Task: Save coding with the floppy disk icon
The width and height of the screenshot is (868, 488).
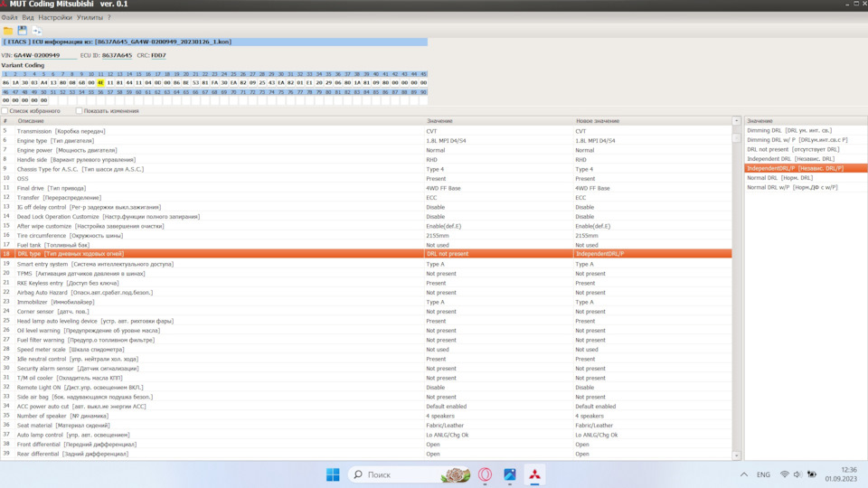Action: (22, 31)
